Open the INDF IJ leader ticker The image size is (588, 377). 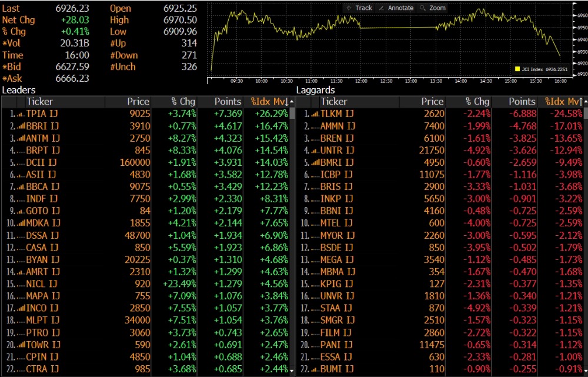42,199
